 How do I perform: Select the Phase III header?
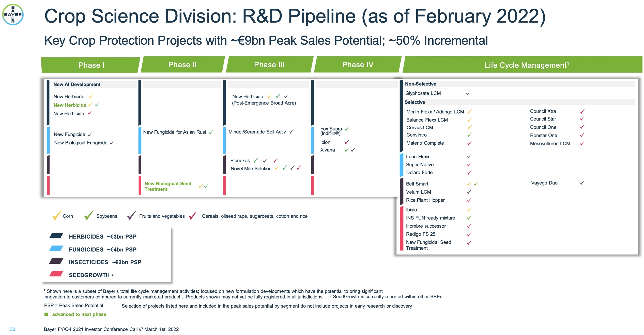pyautogui.click(x=269, y=65)
